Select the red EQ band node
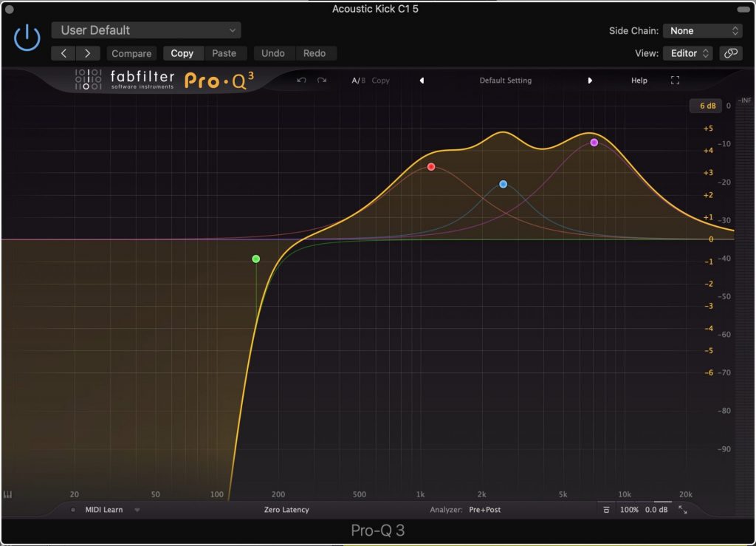The image size is (756, 546). 431,167
